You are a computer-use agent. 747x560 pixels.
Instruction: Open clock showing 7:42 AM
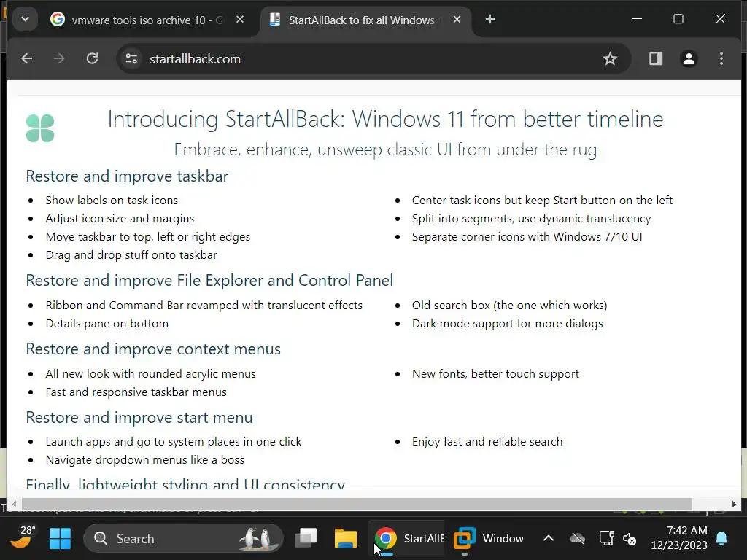(x=679, y=537)
